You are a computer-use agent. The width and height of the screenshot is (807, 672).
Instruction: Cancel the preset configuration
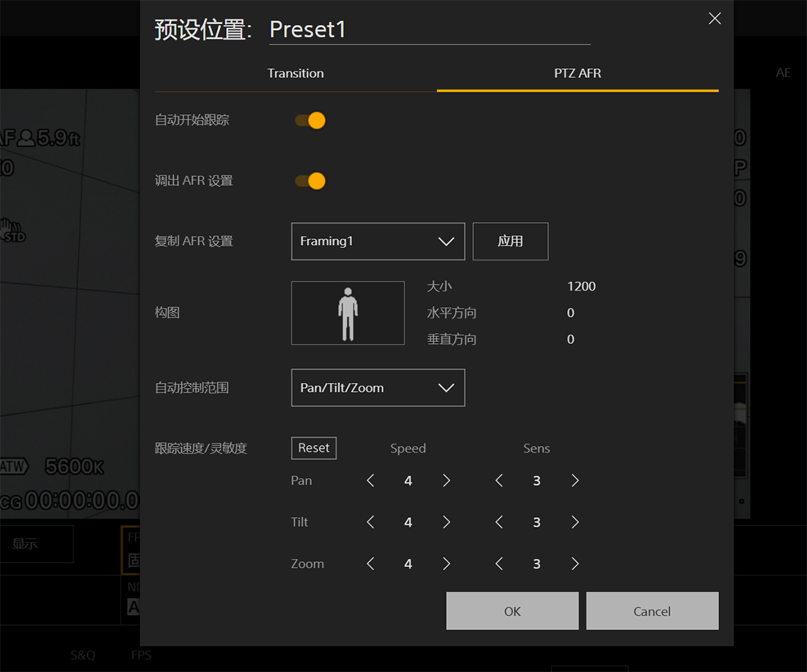click(x=651, y=610)
